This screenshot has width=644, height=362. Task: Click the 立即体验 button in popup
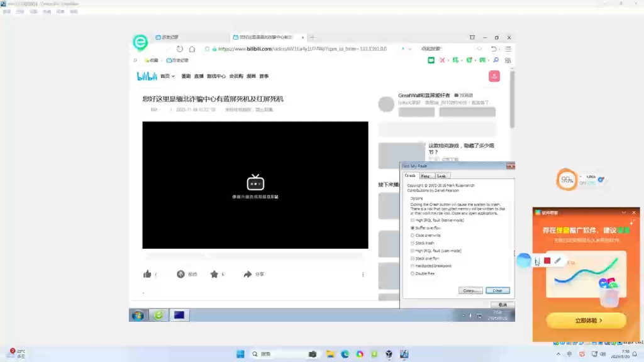pos(586,321)
